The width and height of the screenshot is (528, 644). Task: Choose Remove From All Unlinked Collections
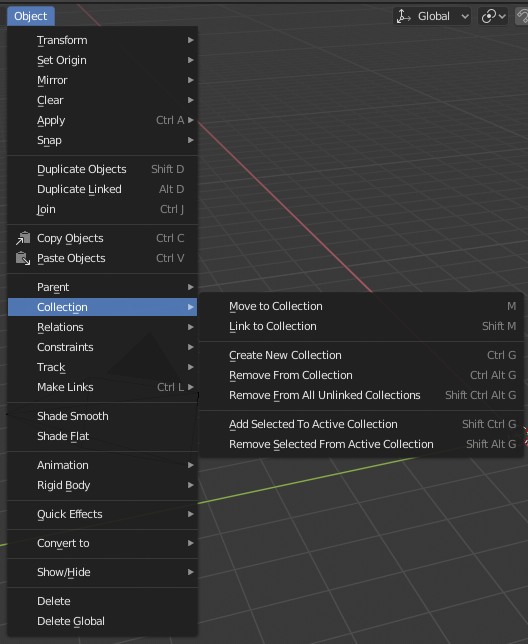point(361,396)
